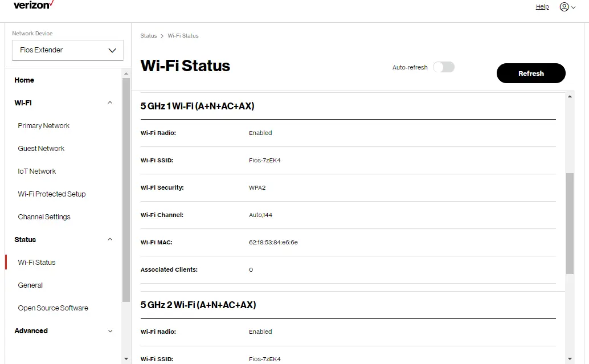Open Wi-Fi Protected Setup
This screenshot has height=364, width=589.
(51, 194)
